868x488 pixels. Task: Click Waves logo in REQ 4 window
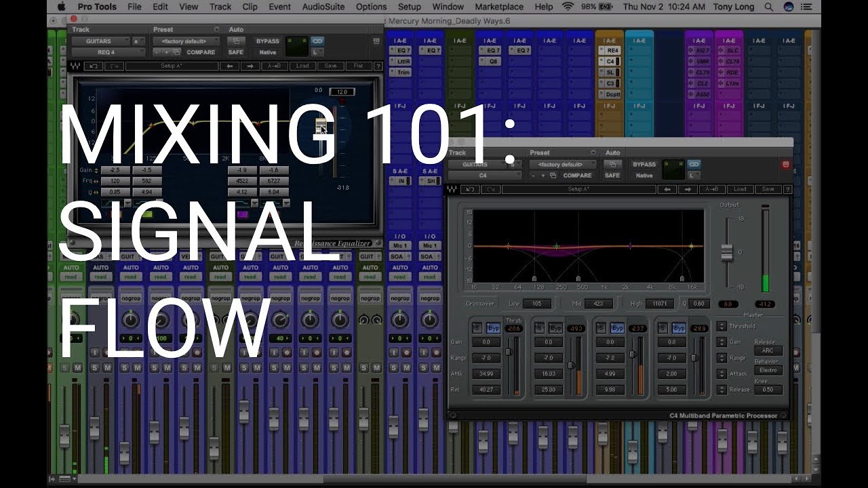point(74,66)
